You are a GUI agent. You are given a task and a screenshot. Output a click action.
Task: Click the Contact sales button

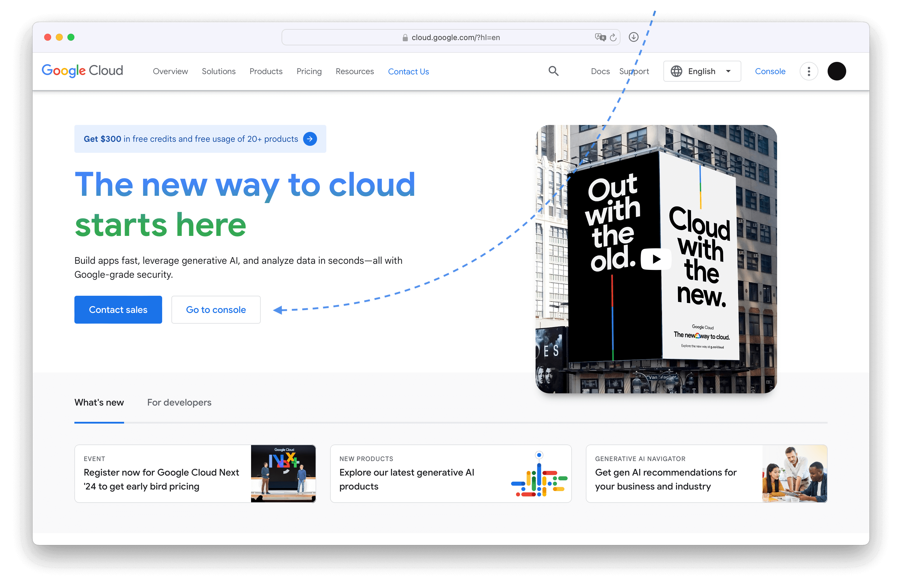click(x=118, y=309)
